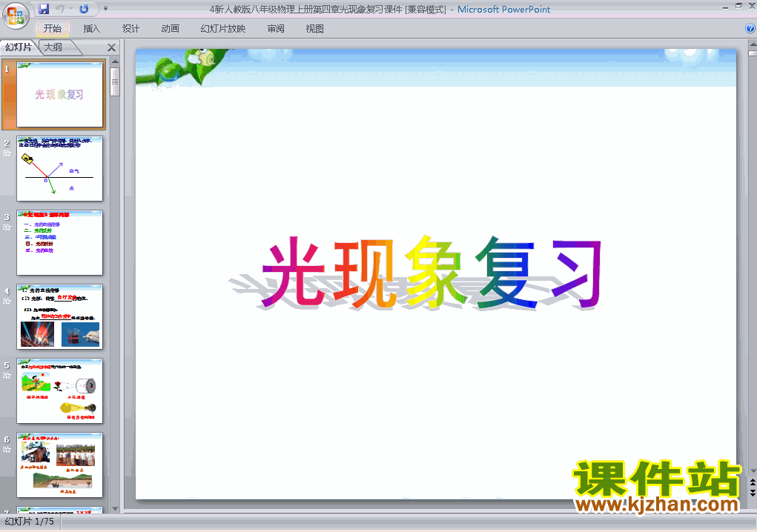Select the 幻灯片 pane tab
The height and width of the screenshot is (532, 757).
19,47
